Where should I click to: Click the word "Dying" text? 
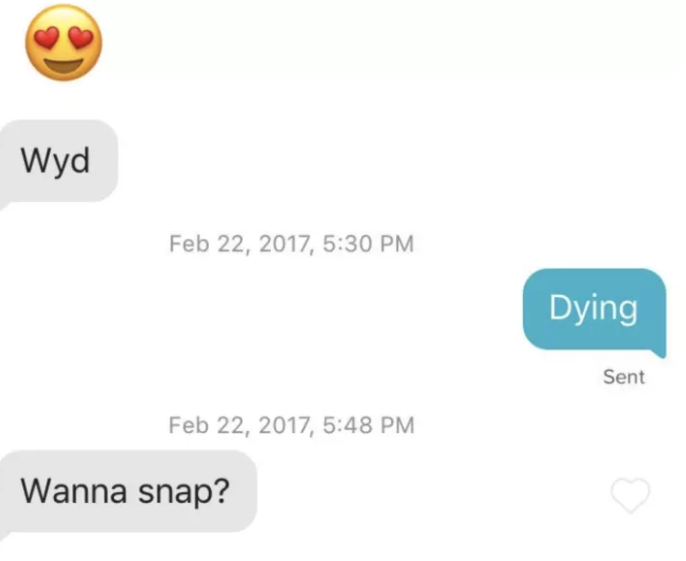coord(593,309)
